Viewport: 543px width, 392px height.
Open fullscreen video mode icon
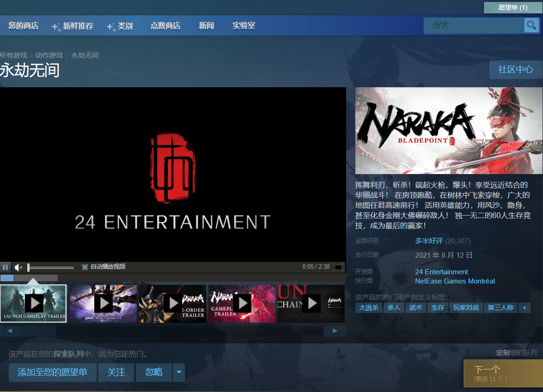(338, 267)
